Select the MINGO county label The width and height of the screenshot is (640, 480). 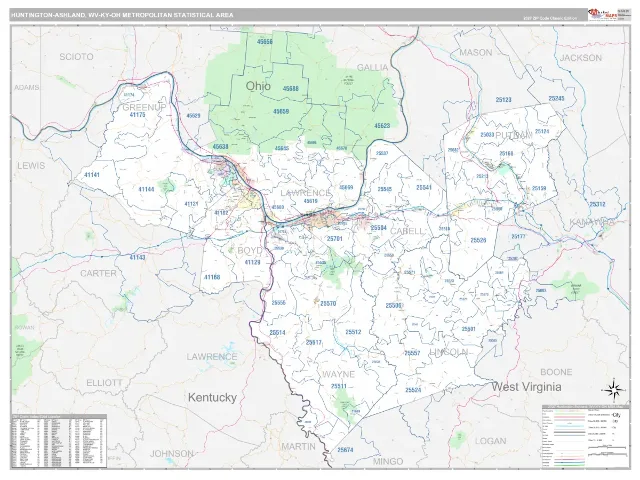pyautogui.click(x=388, y=461)
